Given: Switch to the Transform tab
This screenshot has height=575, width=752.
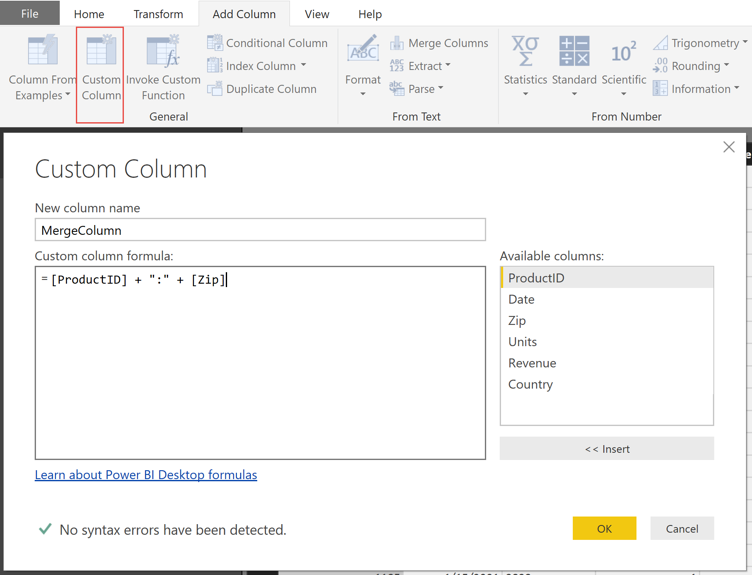Looking at the screenshot, I should pos(158,14).
